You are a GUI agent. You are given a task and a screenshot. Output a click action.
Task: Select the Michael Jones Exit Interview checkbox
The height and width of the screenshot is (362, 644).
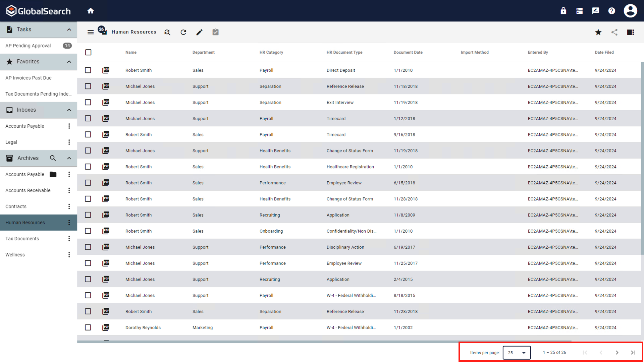click(88, 102)
